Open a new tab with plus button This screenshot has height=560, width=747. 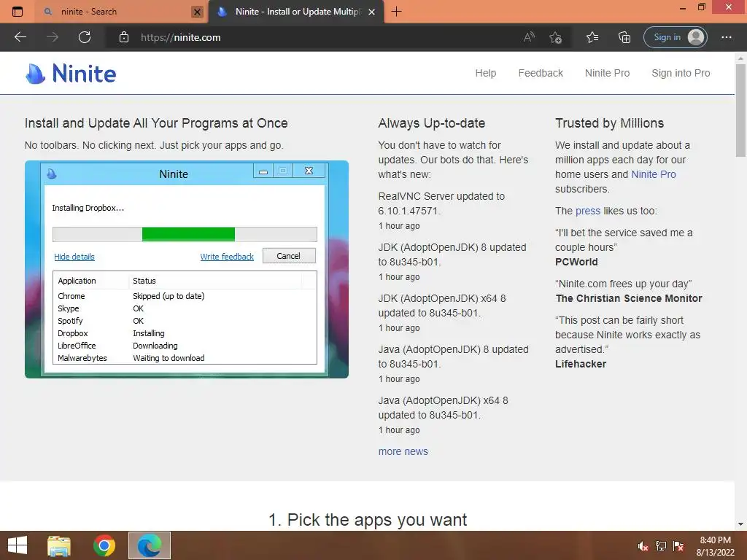tap(396, 12)
